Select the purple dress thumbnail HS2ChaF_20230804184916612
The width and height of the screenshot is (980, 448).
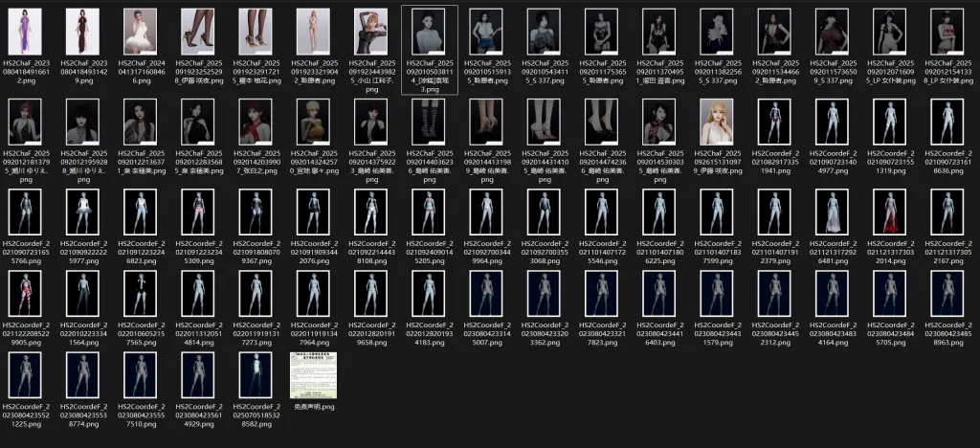tap(25, 32)
